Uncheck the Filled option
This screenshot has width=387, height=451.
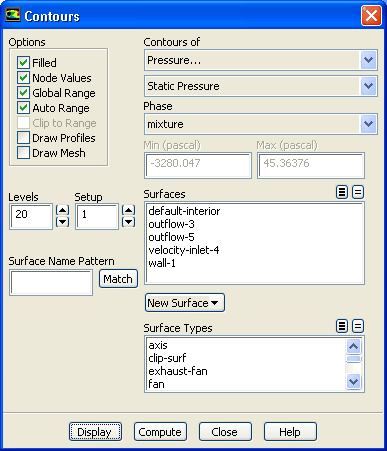click(x=23, y=63)
